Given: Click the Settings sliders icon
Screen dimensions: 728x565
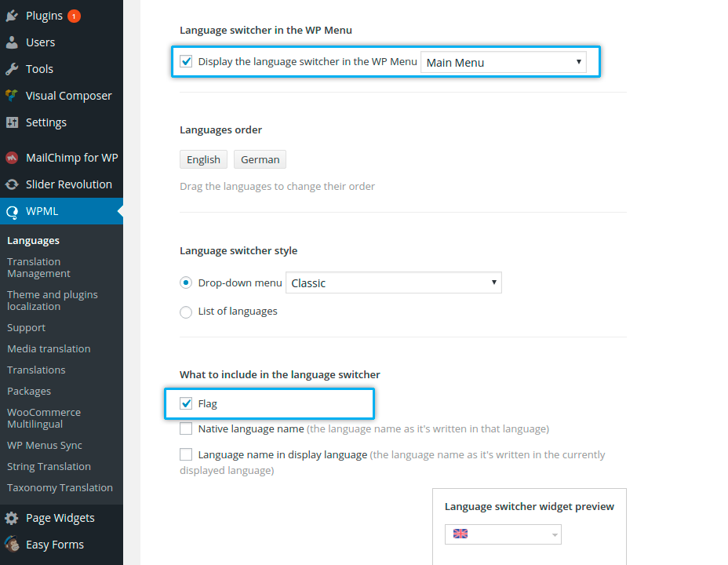Looking at the screenshot, I should (x=12, y=122).
